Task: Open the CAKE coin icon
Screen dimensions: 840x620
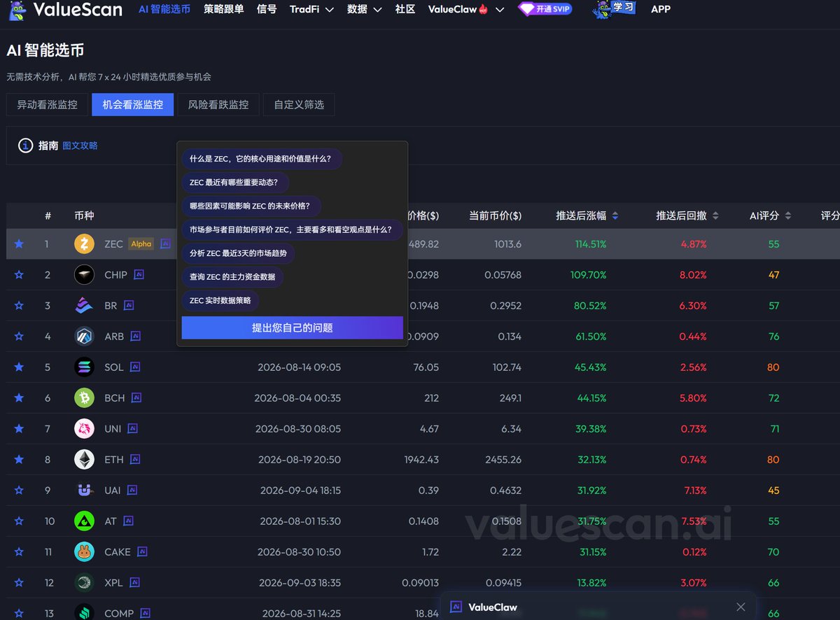Action: (x=84, y=552)
